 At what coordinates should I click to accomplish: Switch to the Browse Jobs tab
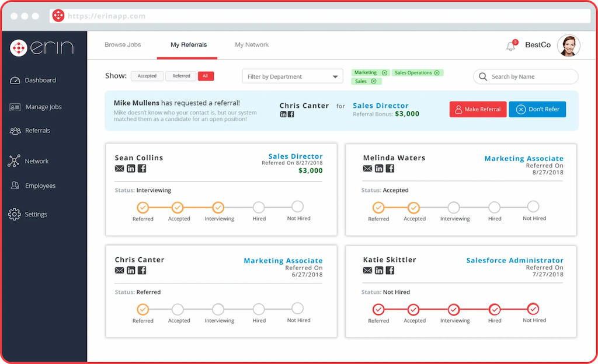(x=123, y=45)
